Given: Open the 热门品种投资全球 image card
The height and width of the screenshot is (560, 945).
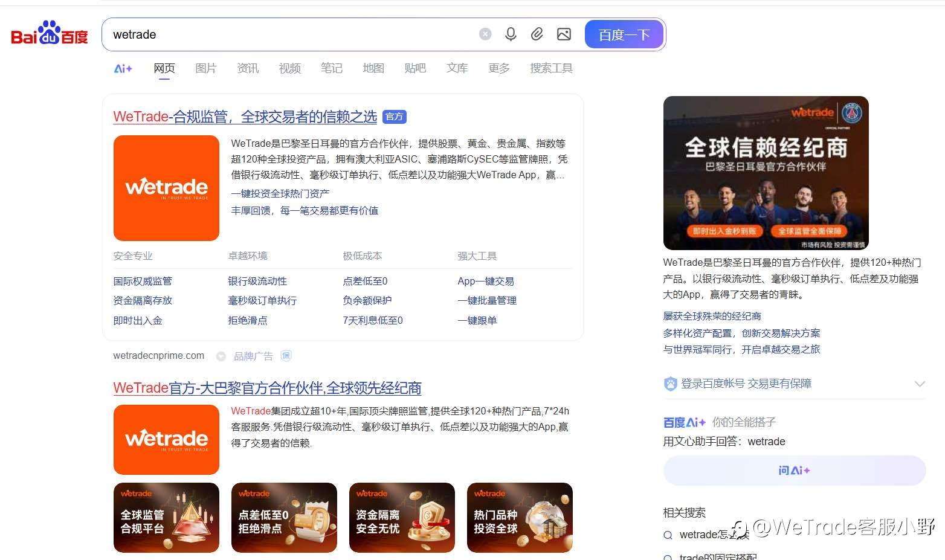Looking at the screenshot, I should point(520,518).
